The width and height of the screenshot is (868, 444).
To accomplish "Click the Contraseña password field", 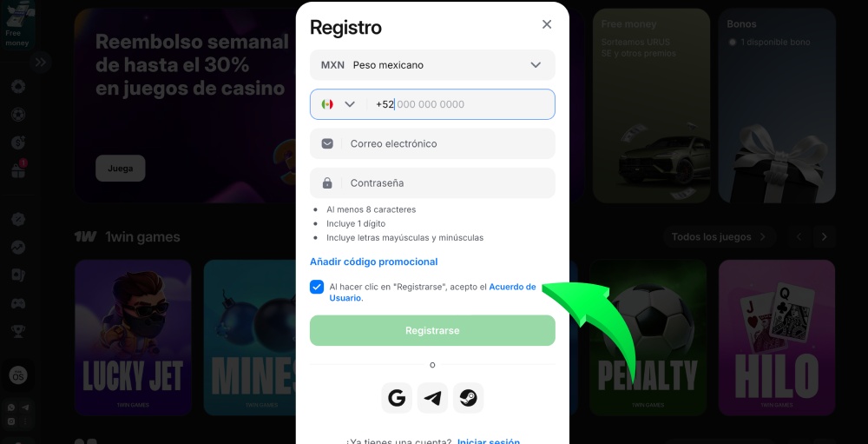I will click(x=432, y=183).
